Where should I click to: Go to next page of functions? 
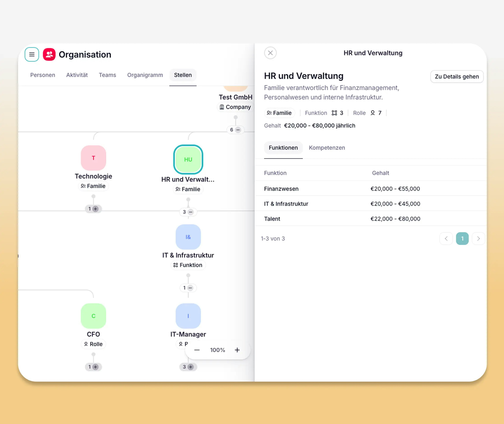(x=478, y=238)
